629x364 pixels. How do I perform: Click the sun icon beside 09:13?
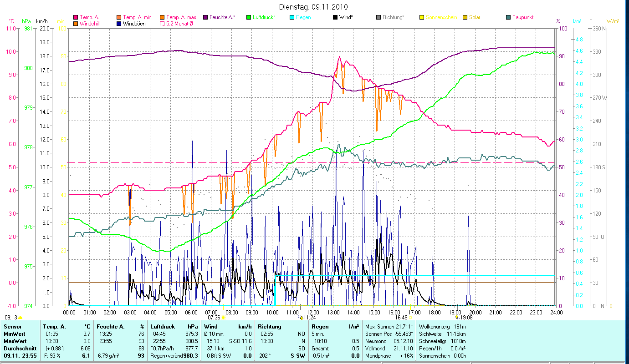point(20,318)
